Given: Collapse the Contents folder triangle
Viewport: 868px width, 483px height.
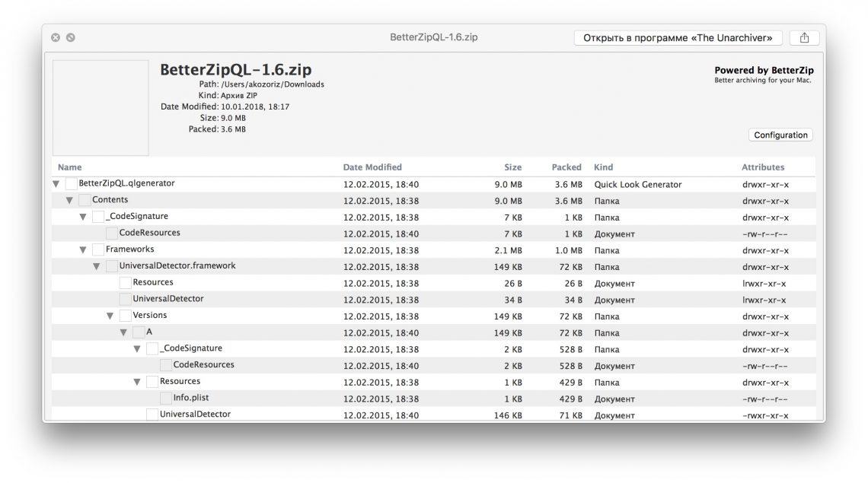Looking at the screenshot, I should 69,200.
